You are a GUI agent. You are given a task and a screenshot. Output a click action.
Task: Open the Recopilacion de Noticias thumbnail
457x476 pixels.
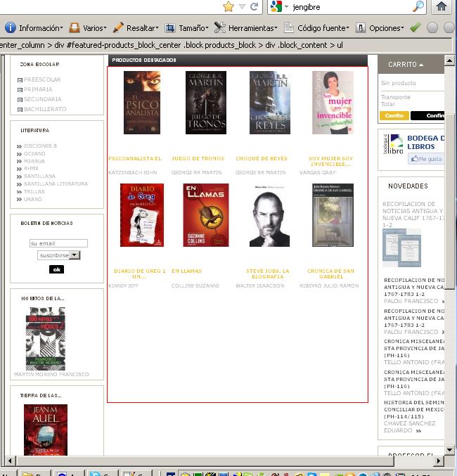[401, 248]
